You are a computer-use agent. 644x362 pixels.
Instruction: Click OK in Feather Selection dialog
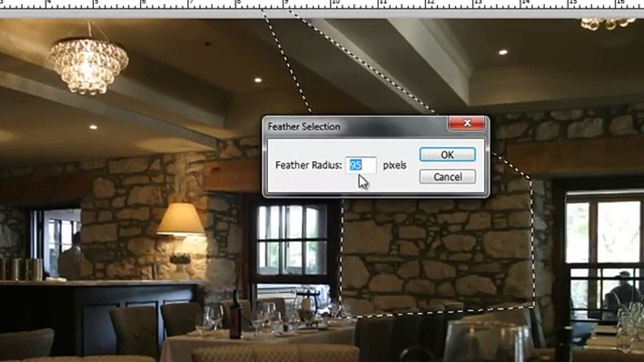(447, 155)
